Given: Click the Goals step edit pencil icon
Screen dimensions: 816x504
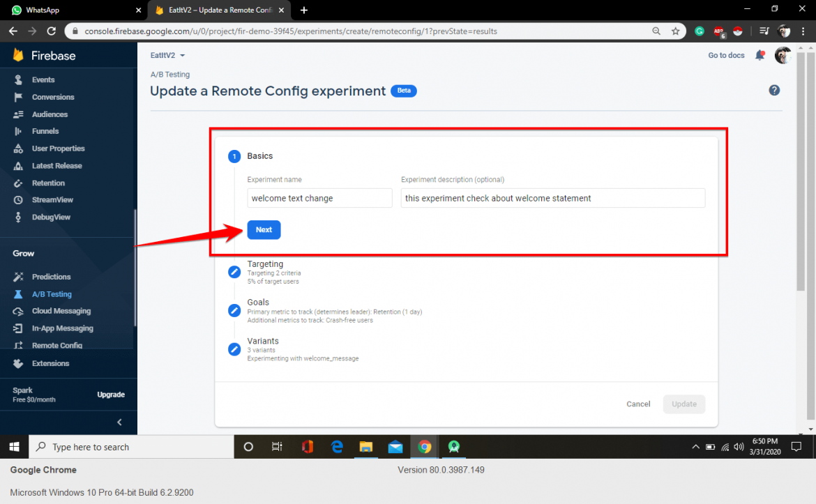Looking at the screenshot, I should click(x=234, y=310).
